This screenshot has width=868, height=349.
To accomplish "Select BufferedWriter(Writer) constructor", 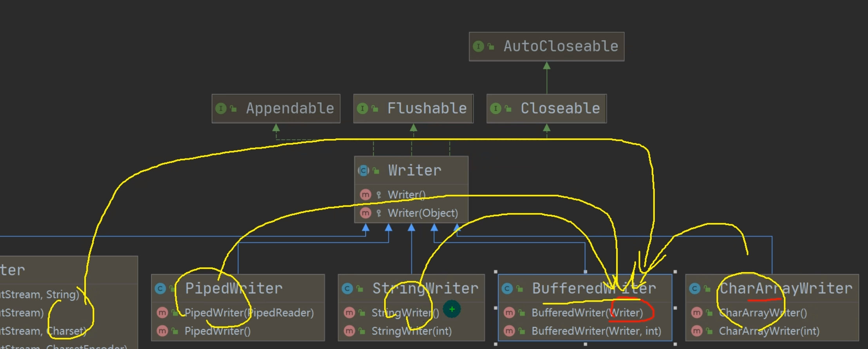I will (585, 313).
